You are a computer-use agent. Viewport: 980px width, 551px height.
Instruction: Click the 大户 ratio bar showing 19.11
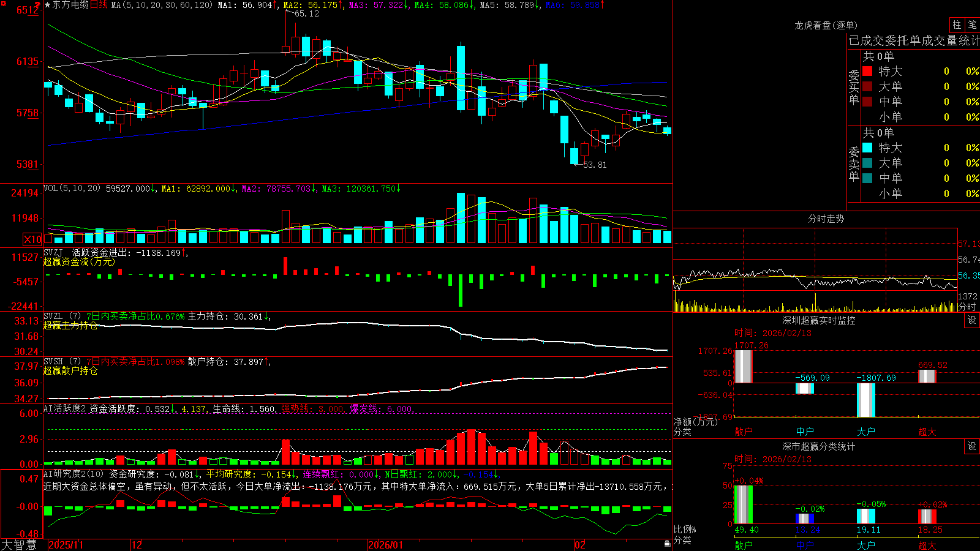click(x=866, y=516)
